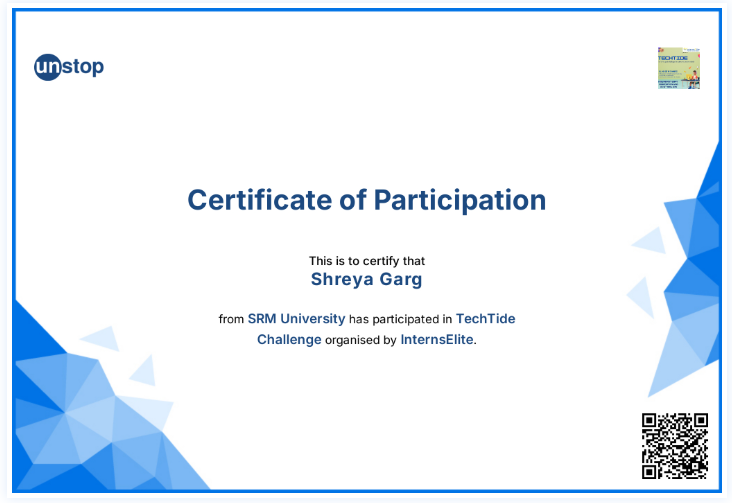Click the Unstop logo
Image resolution: width=732 pixels, height=503 pixels.
click(69, 67)
